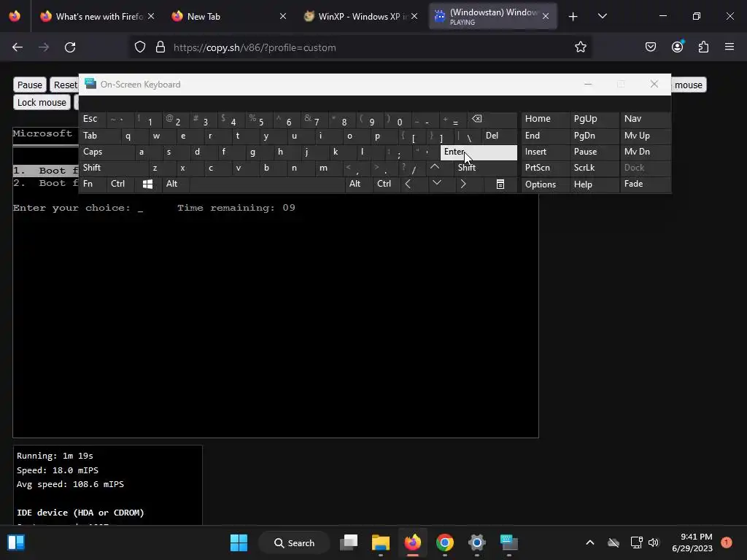Expand the list all tabs chevron
747x560 pixels.
[x=602, y=17]
